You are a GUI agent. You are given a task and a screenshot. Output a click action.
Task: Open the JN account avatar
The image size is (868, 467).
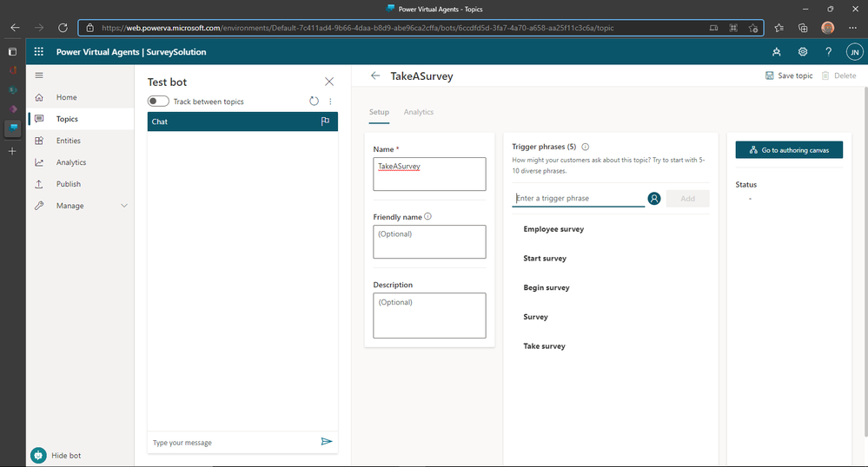[855, 52]
